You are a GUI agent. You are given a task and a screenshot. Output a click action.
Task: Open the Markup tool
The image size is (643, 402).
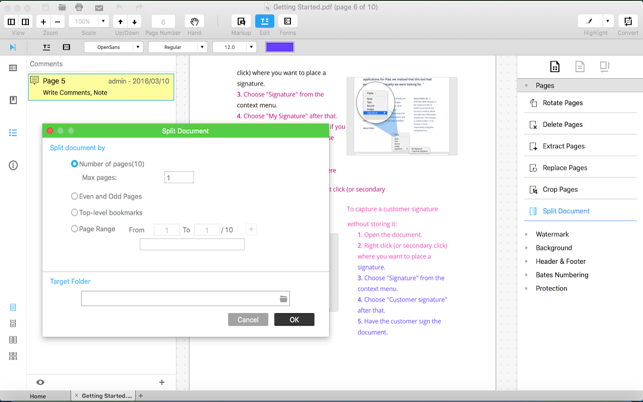(241, 21)
